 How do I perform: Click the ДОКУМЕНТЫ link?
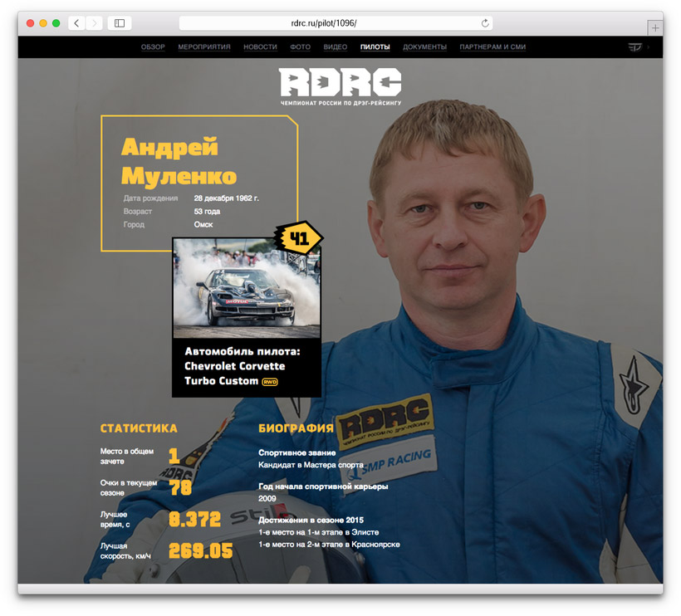point(424,47)
